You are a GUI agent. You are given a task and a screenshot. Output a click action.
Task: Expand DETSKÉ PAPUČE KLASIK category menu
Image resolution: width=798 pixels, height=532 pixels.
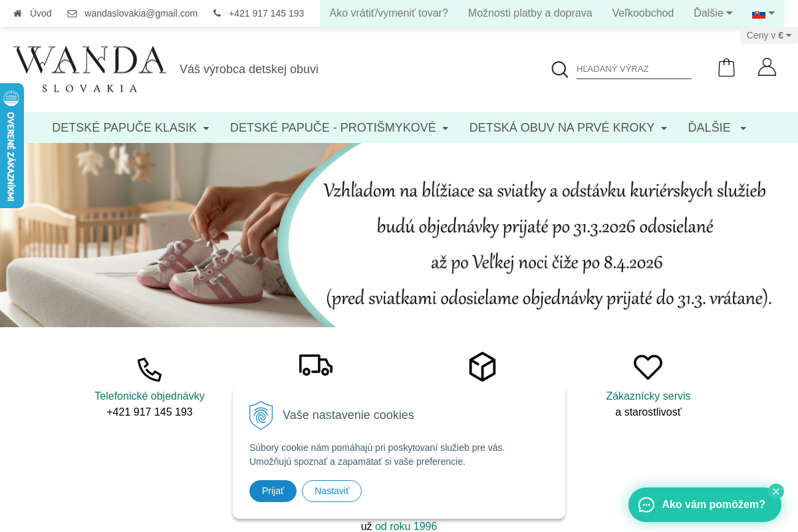tap(131, 128)
